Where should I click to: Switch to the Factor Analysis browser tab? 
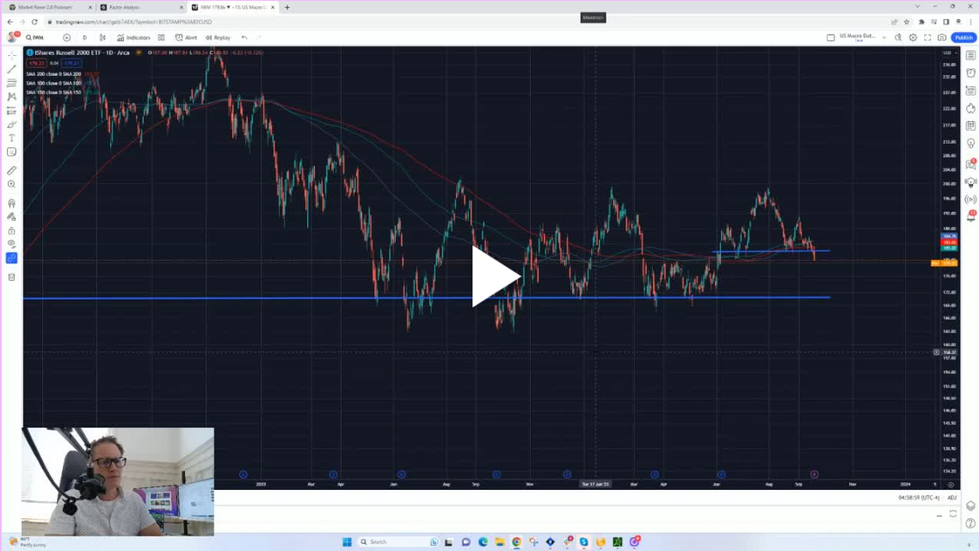(x=140, y=8)
